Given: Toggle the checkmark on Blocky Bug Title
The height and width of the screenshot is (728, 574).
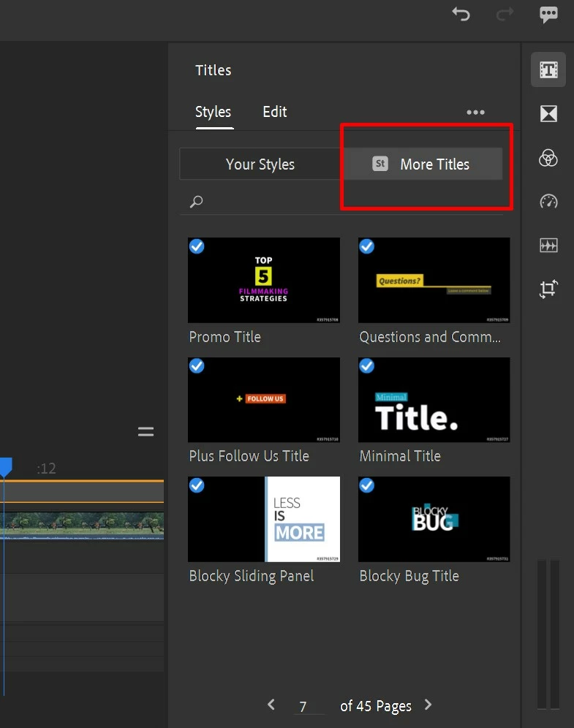Looking at the screenshot, I should click(367, 485).
